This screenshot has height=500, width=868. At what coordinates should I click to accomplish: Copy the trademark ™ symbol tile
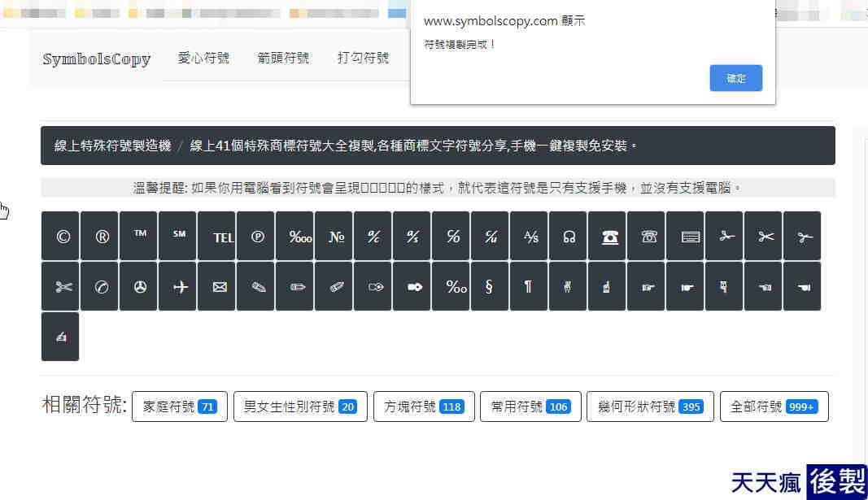(x=138, y=236)
